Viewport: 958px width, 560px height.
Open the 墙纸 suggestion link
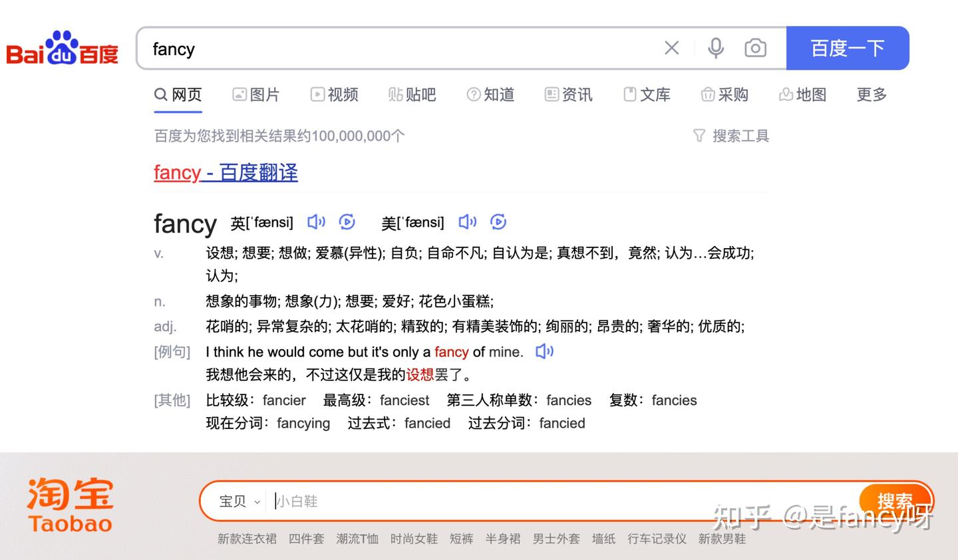pos(603,539)
